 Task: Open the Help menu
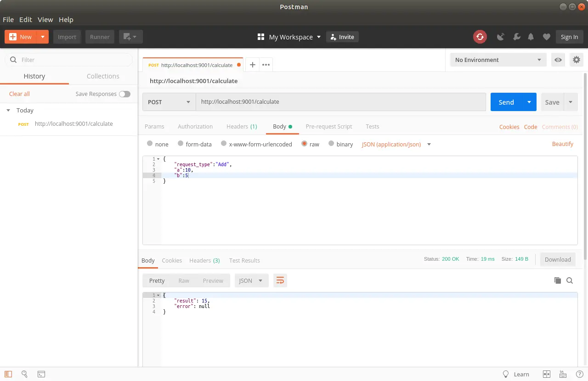[66, 19]
